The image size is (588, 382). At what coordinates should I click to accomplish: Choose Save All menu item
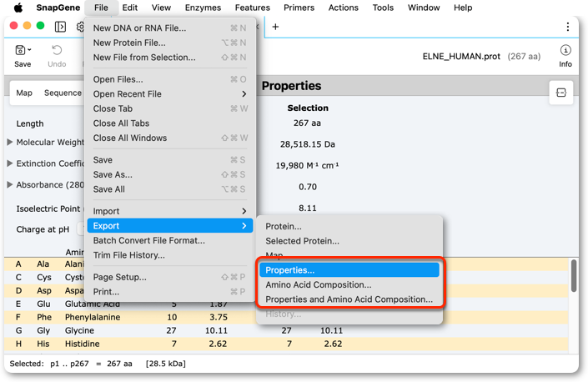click(170, 189)
